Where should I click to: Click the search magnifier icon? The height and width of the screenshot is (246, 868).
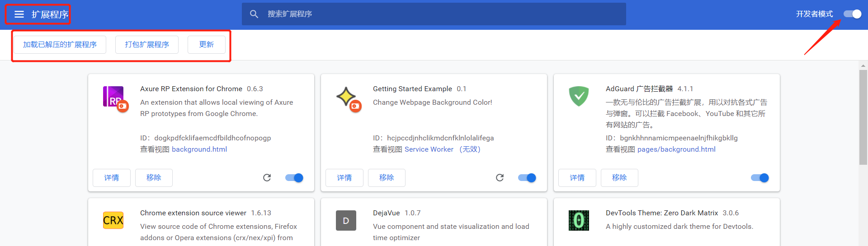(x=254, y=14)
